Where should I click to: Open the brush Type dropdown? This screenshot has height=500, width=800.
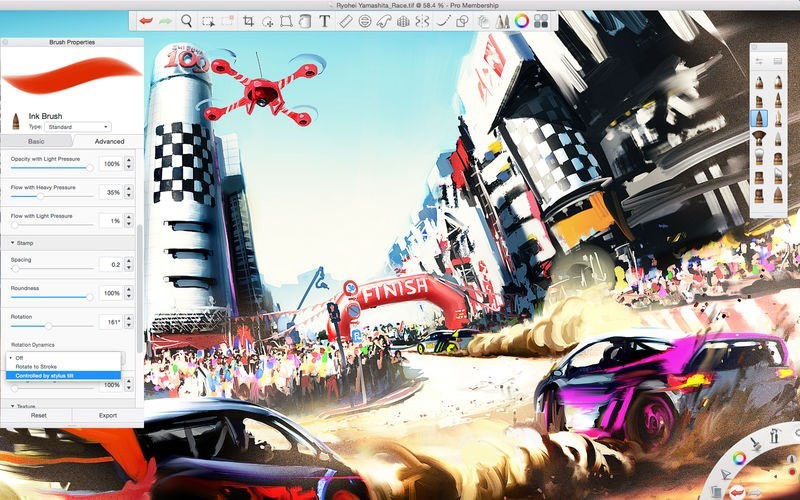[x=78, y=127]
